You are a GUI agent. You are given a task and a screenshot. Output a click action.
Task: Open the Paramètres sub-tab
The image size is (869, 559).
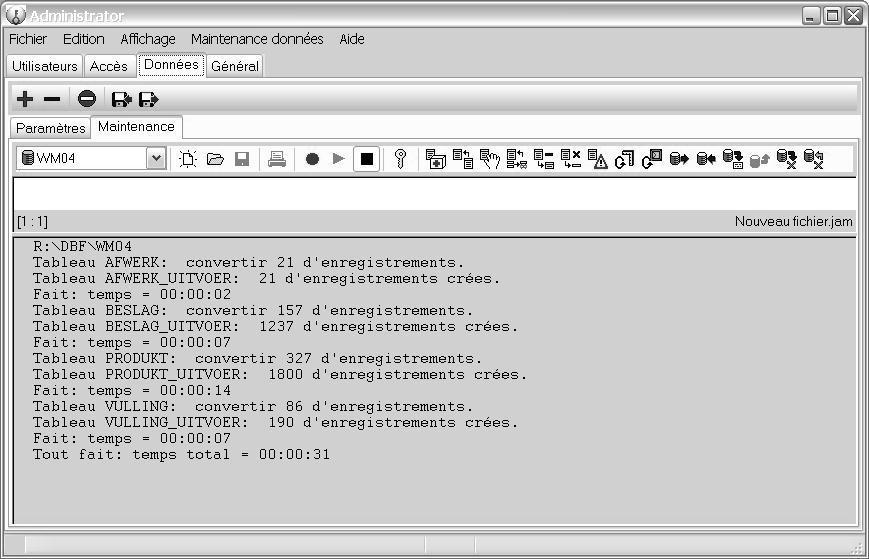coord(50,128)
